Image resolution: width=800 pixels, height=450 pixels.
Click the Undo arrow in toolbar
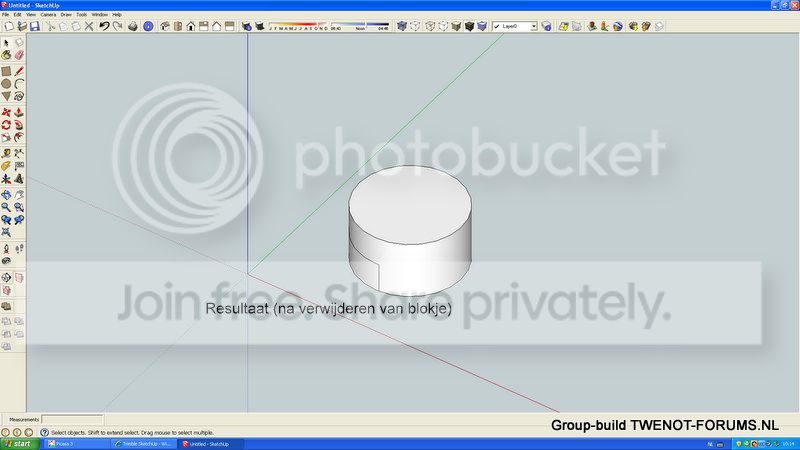coord(104,26)
